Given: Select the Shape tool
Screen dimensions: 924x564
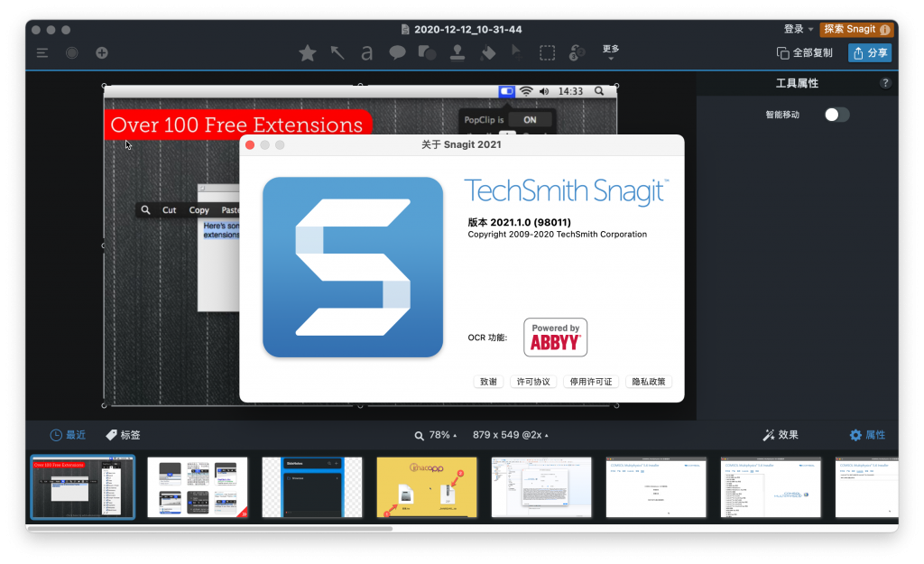Looking at the screenshot, I should [x=427, y=53].
